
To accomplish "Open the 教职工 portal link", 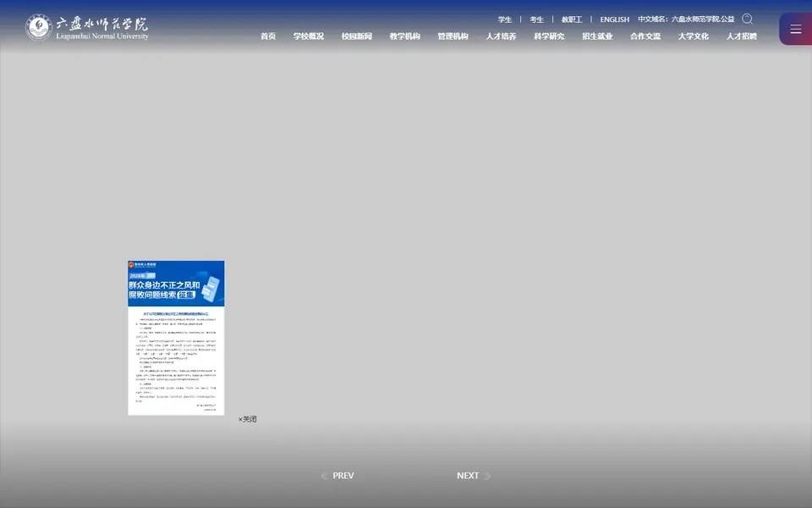I will pyautogui.click(x=572, y=19).
